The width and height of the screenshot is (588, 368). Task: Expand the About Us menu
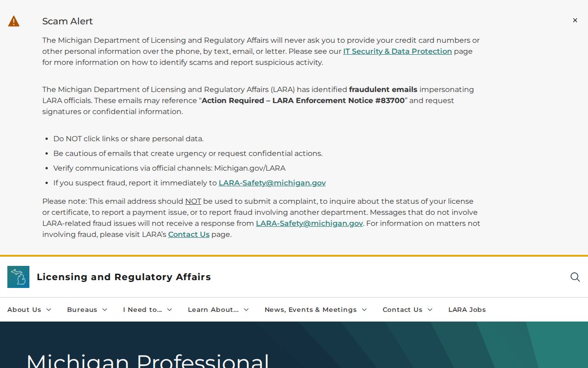point(29,310)
